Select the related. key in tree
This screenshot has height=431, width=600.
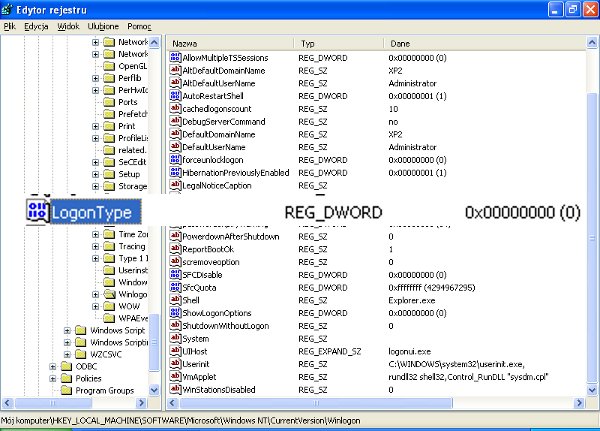coord(132,150)
